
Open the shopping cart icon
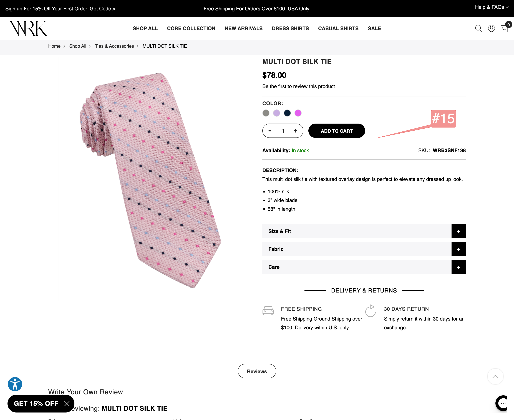pos(505,28)
